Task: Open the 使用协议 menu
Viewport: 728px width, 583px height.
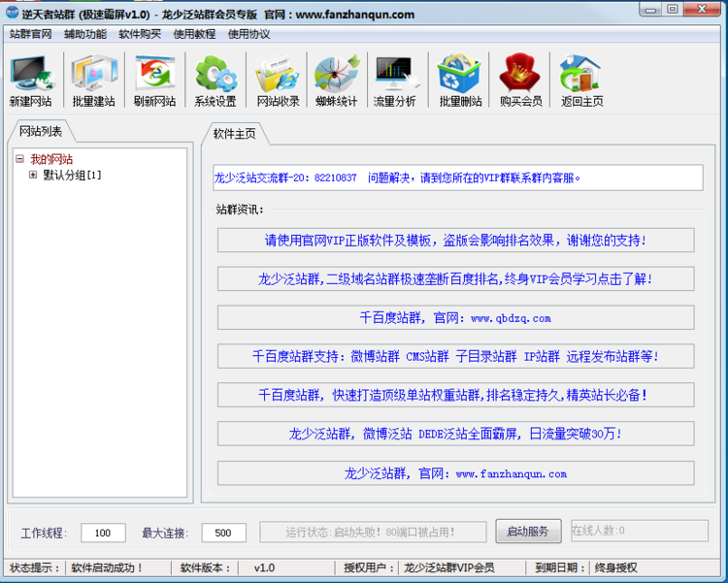Action: pos(248,34)
